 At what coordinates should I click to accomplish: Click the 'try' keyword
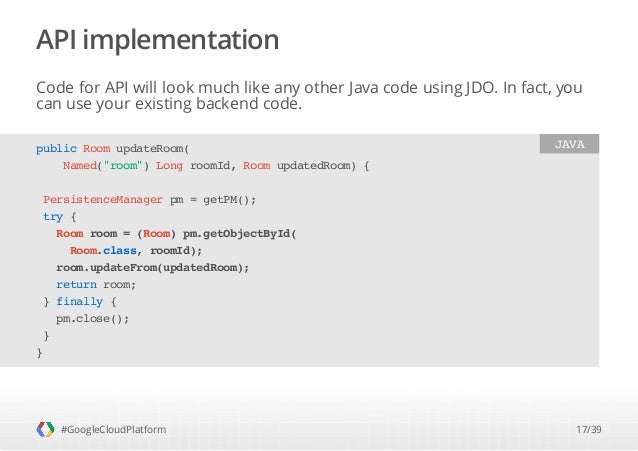(x=53, y=217)
